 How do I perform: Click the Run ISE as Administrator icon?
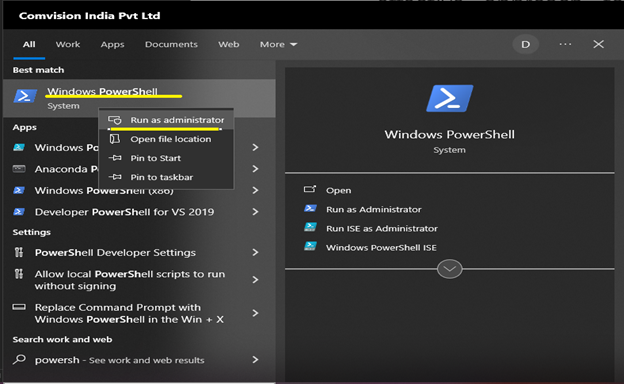pos(310,228)
